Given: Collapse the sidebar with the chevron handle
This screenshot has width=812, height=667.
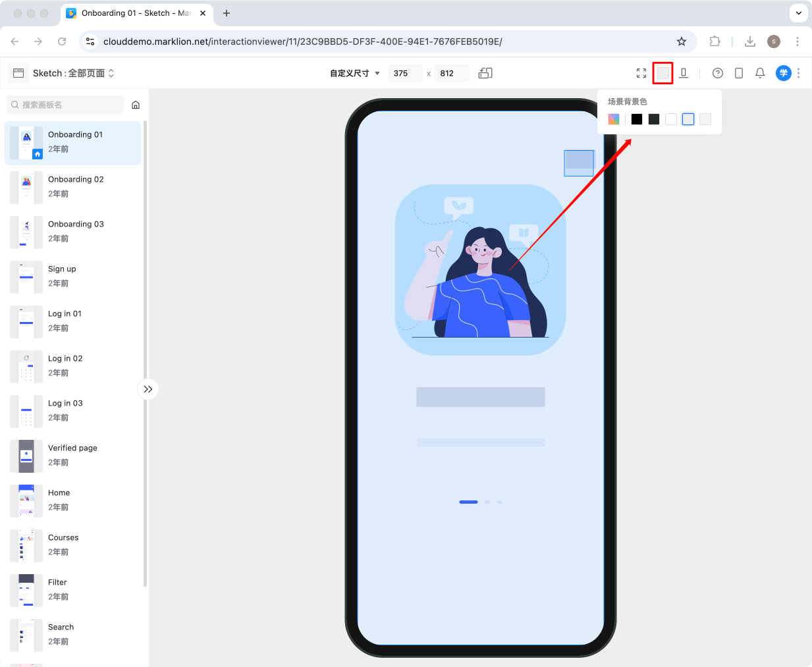Looking at the screenshot, I should click(x=148, y=389).
